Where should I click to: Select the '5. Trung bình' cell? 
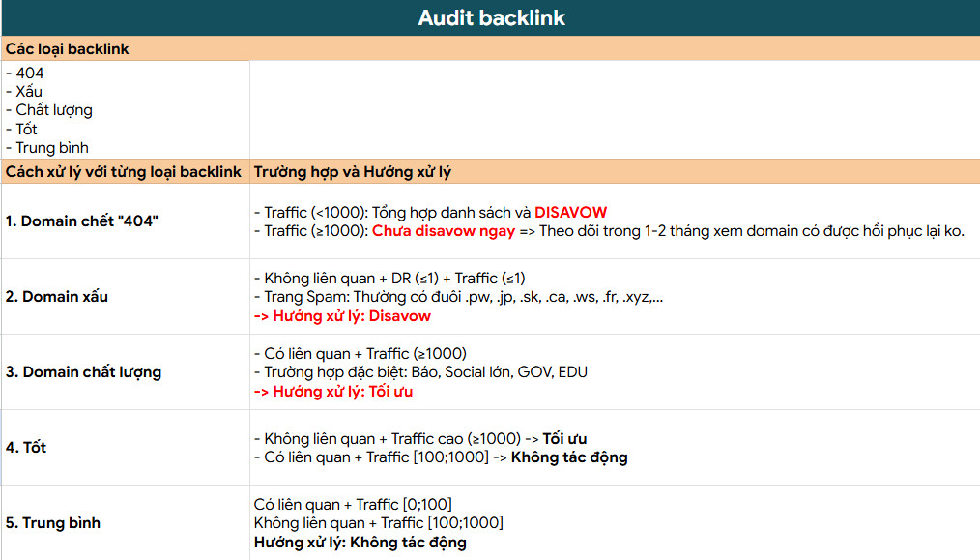click(125, 523)
